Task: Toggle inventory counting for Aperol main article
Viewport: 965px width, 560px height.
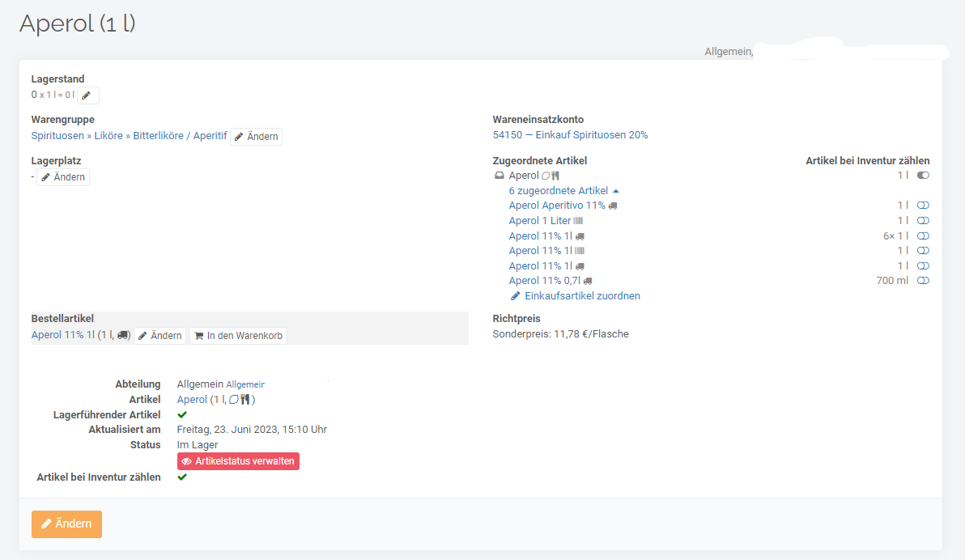Action: click(923, 176)
